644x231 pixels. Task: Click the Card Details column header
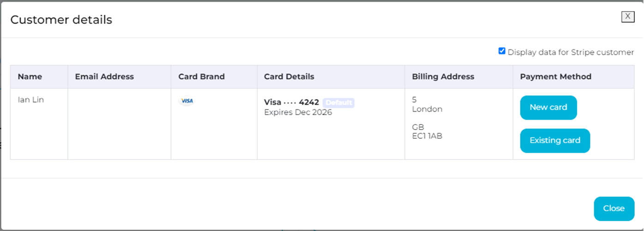point(289,77)
